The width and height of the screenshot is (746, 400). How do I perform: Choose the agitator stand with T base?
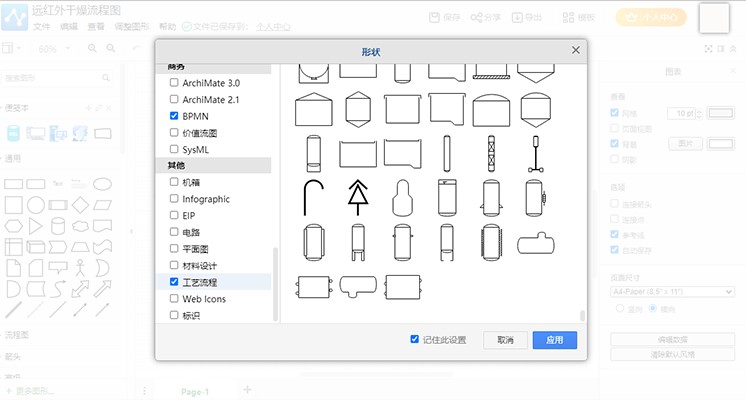[536, 154]
